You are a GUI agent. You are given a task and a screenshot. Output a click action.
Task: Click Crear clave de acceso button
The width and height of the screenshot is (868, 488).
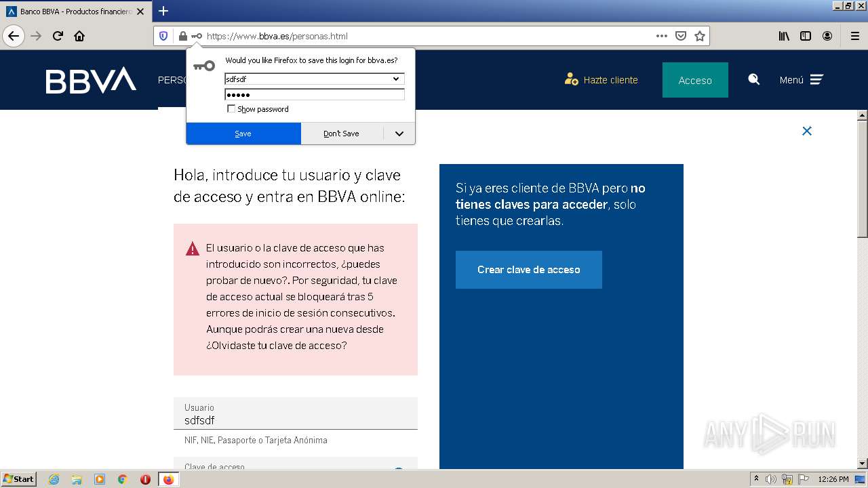[x=529, y=270]
